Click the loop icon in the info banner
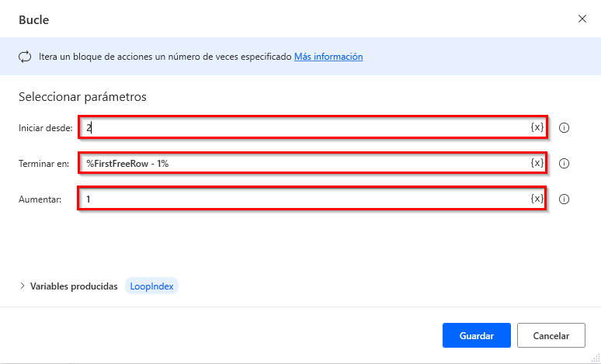This screenshot has width=601, height=364. point(25,57)
